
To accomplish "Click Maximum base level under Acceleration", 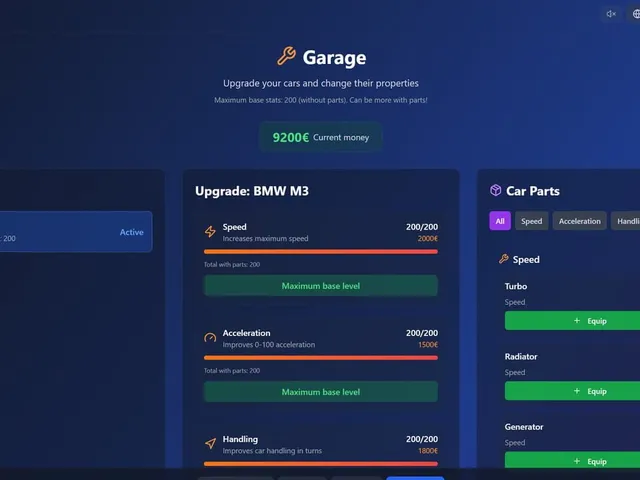I will [x=321, y=392].
